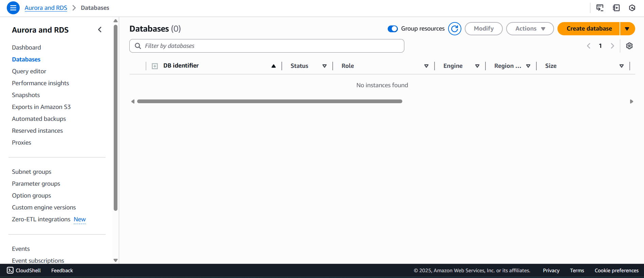
Task: Sort by Role column arrow
Action: click(x=426, y=66)
